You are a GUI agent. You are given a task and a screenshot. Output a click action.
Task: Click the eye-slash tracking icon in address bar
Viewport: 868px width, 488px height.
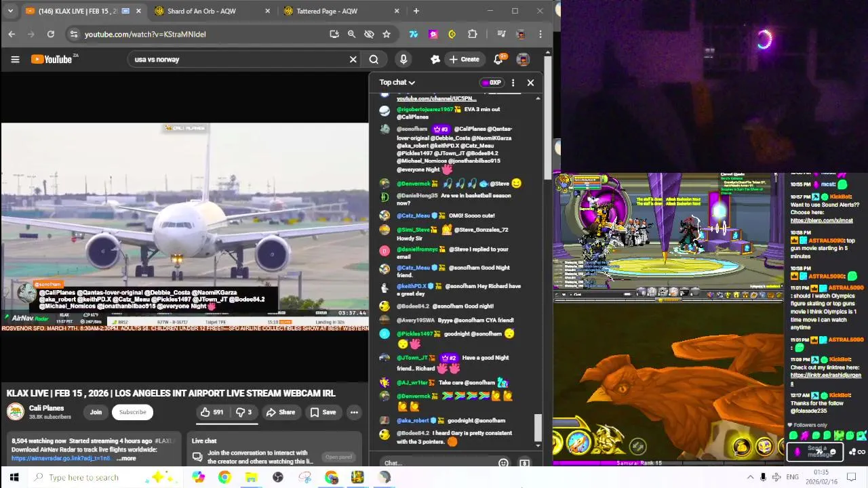click(369, 34)
